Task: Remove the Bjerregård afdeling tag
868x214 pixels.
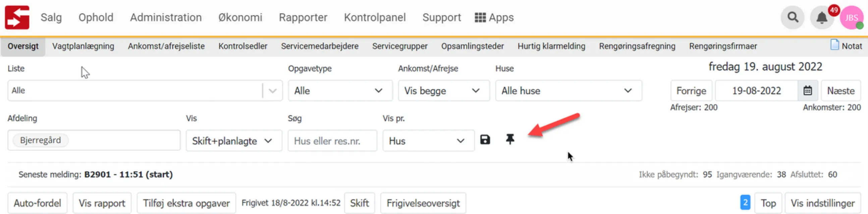Action: tap(40, 140)
